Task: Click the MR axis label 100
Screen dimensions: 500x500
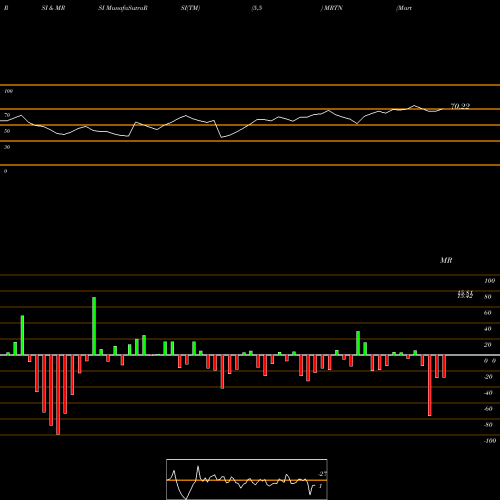Action: (490, 281)
